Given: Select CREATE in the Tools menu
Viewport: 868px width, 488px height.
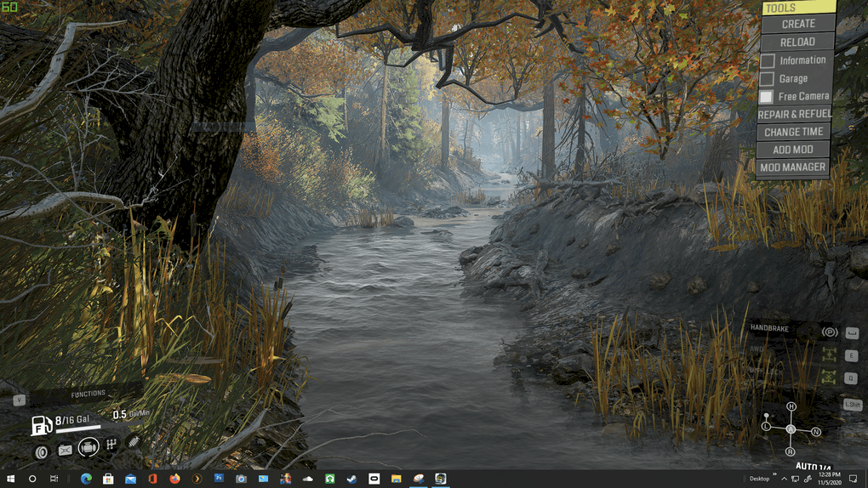Looking at the screenshot, I should (x=797, y=24).
